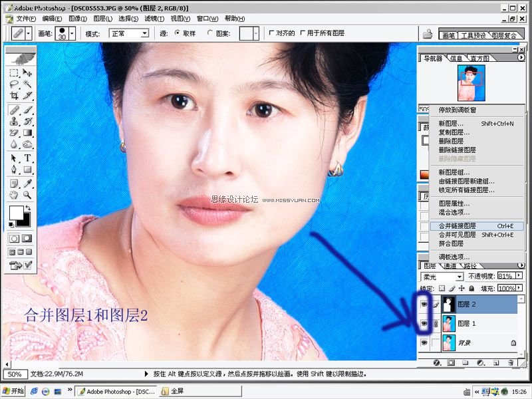Open the 填充 fill slider arrow
This screenshot has height=399, width=532.
[x=519, y=288]
